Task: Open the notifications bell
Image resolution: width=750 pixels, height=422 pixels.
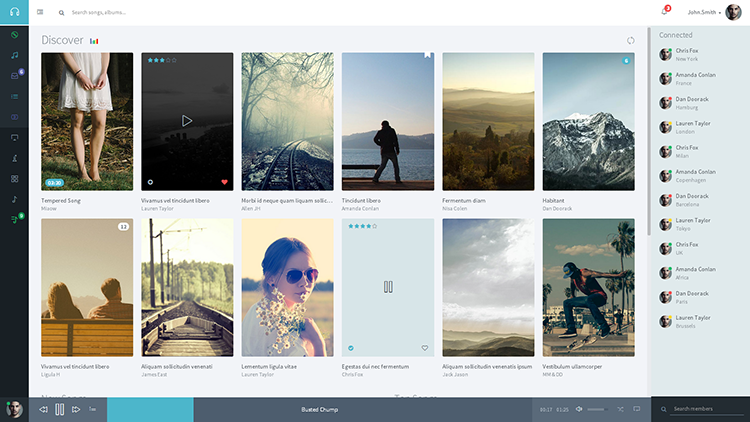Action: click(664, 11)
